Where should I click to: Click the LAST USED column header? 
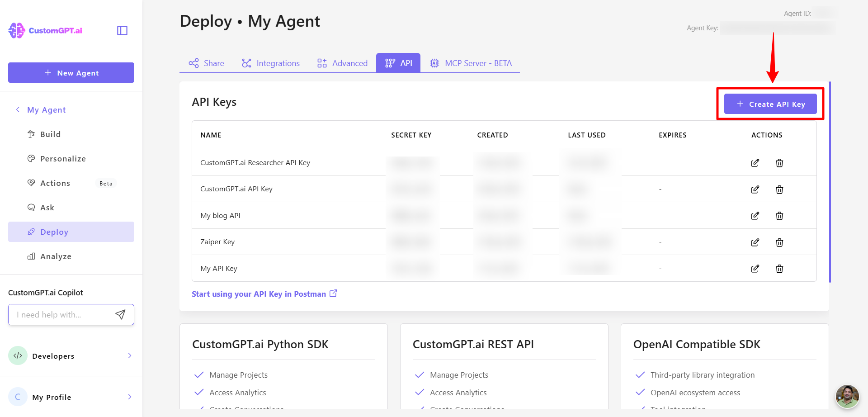click(586, 135)
